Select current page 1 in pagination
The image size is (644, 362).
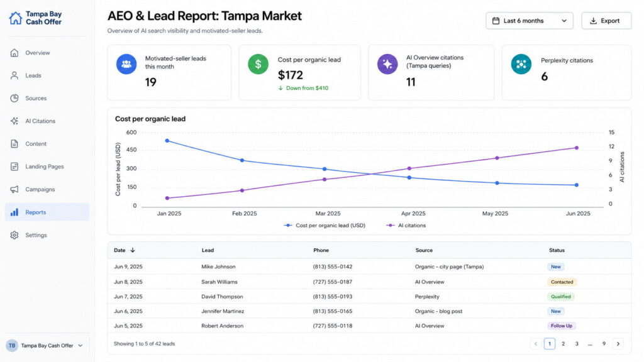point(550,344)
